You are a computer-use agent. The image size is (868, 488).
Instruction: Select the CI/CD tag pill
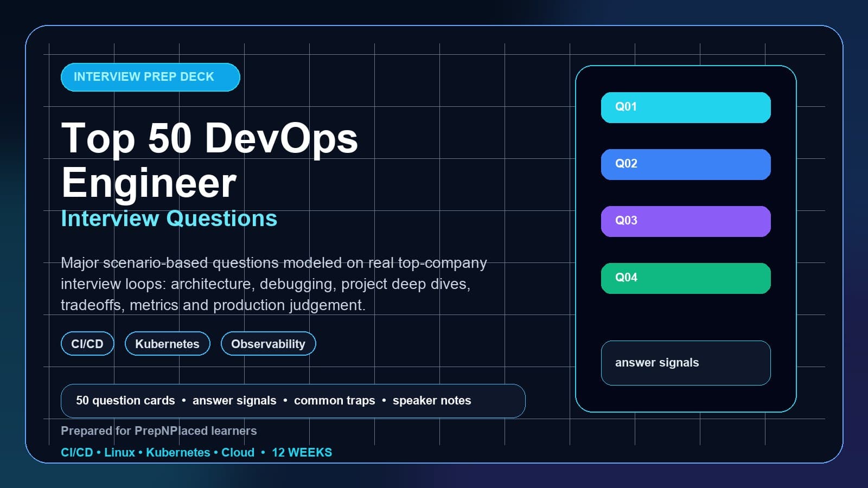pos(87,344)
